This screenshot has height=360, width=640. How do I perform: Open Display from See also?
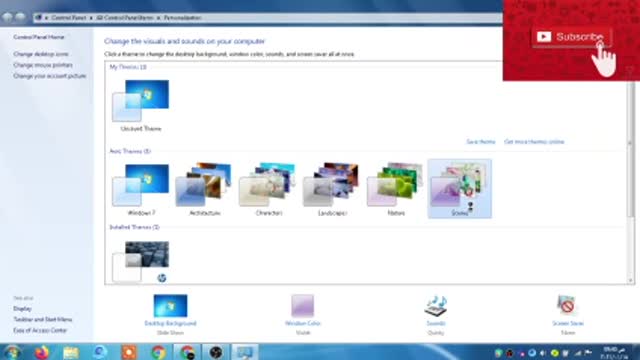[22, 309]
